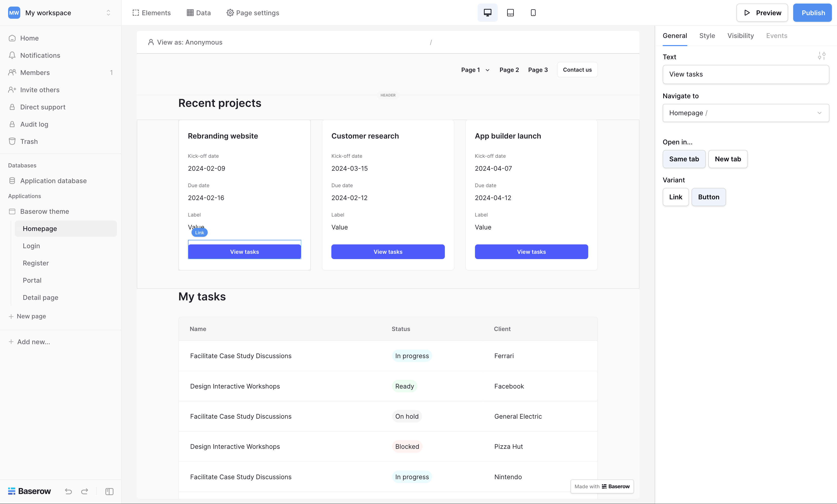837x504 pixels.
Task: Undo the last change
Action: [68, 491]
